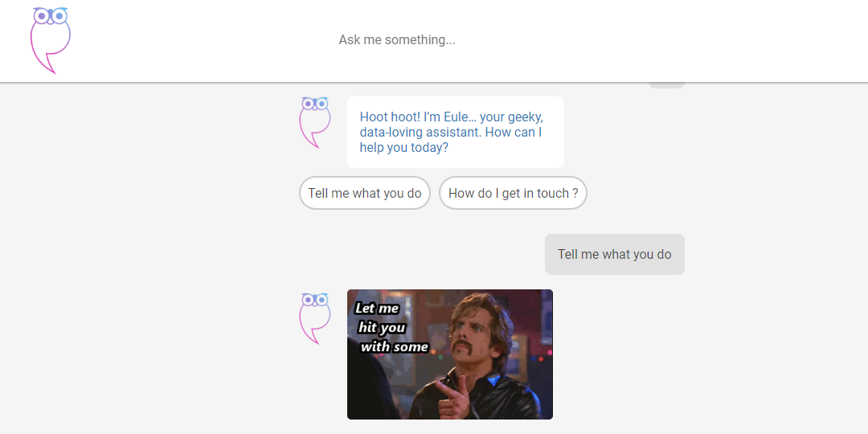Click the large owl logo in the header

51,40
